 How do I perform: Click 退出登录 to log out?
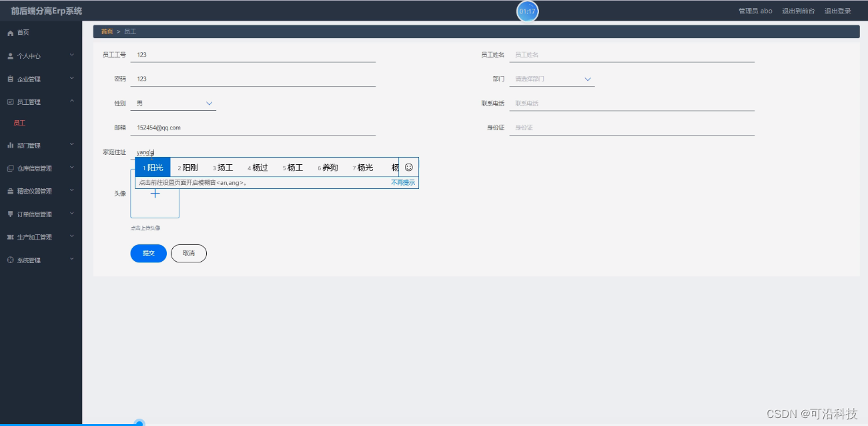837,11
